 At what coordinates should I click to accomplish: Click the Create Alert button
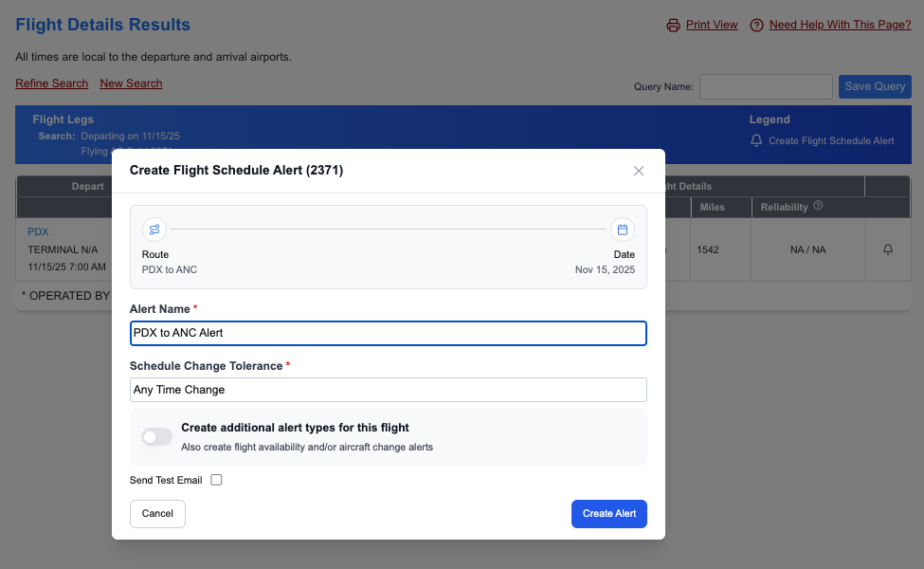click(x=608, y=513)
